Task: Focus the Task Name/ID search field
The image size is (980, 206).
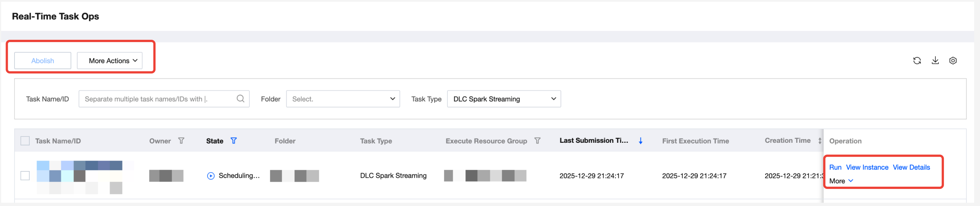Action: (x=158, y=99)
